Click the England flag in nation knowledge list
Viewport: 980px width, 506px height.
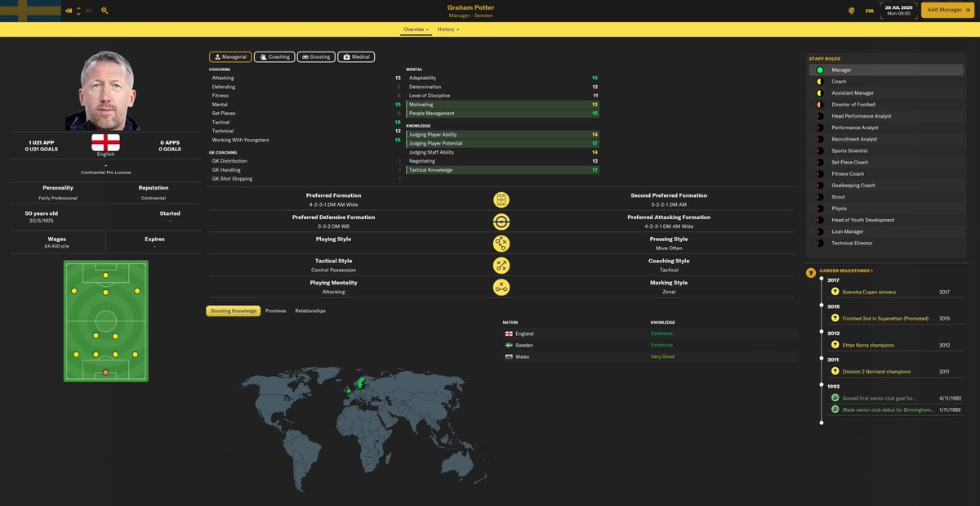(x=510, y=334)
